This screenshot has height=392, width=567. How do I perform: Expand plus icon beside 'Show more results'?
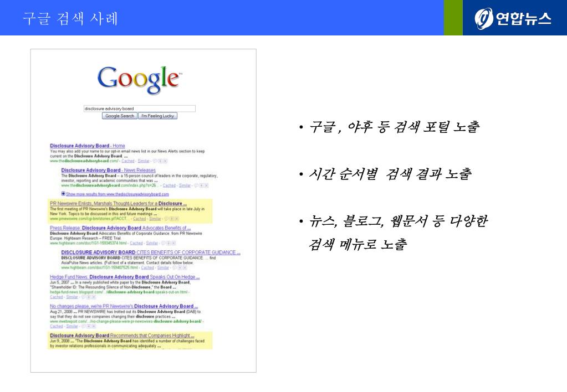(x=63, y=194)
